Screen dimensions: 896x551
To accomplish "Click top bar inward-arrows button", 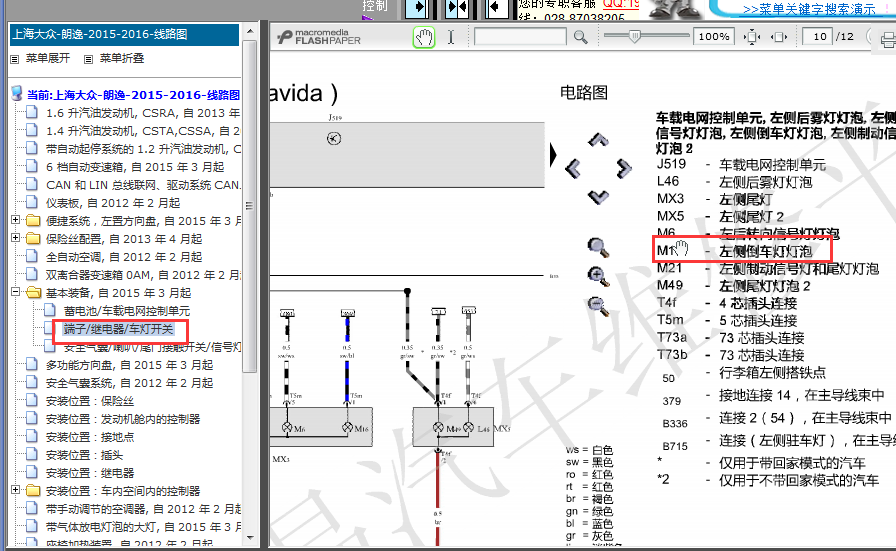I will [x=457, y=7].
